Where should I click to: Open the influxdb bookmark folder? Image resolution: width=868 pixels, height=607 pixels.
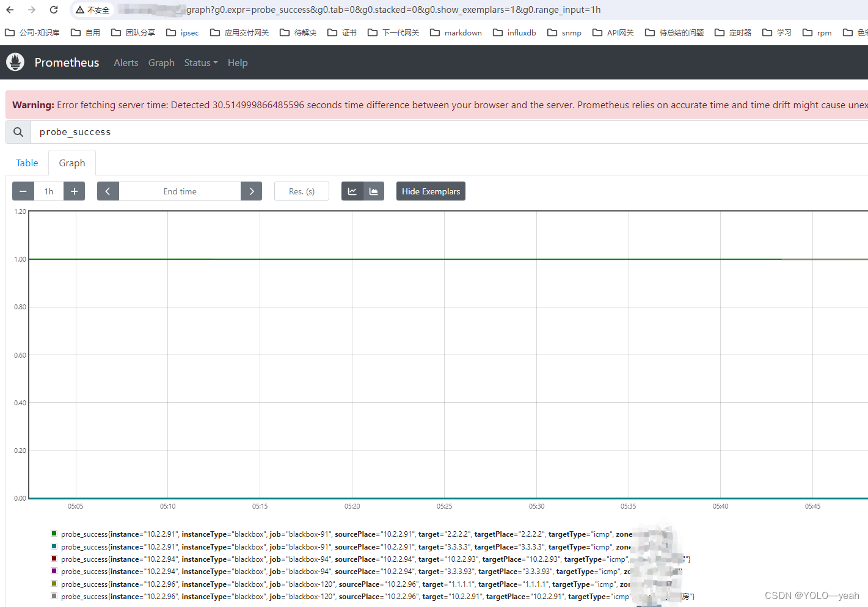515,32
